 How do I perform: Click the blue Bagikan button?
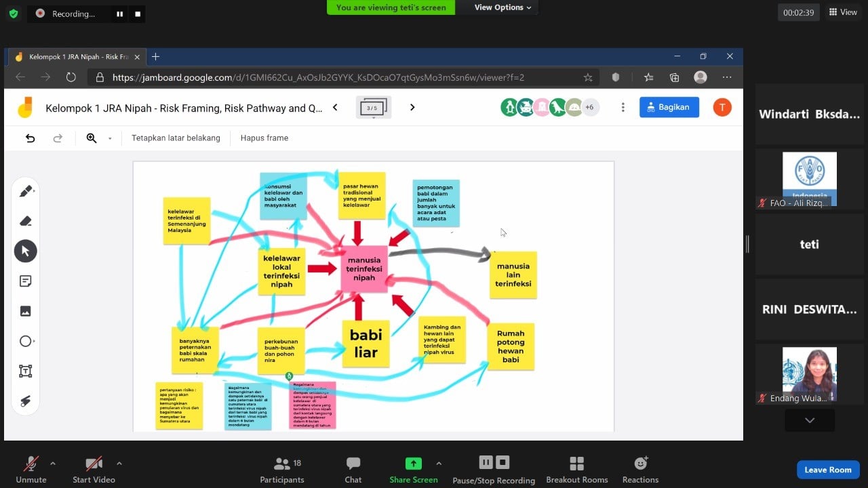pyautogui.click(x=669, y=107)
